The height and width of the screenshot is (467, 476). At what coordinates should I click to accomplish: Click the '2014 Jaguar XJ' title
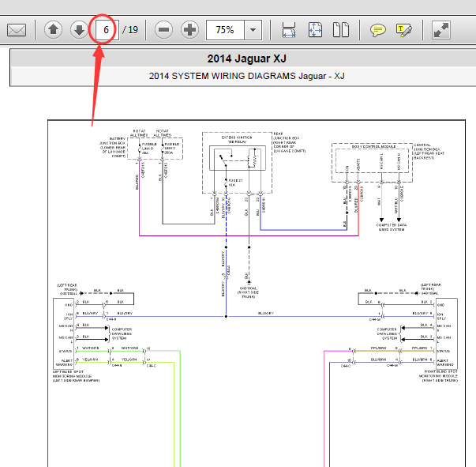click(x=246, y=58)
